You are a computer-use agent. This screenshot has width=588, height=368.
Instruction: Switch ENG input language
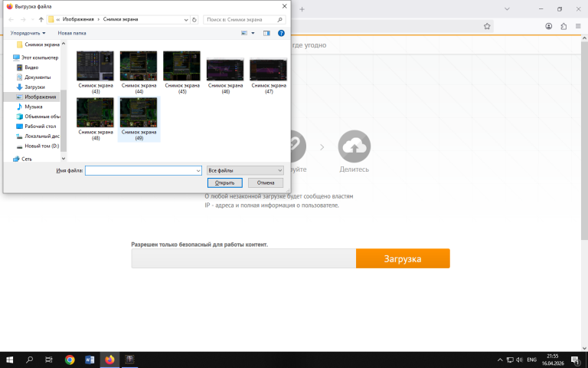pyautogui.click(x=532, y=360)
